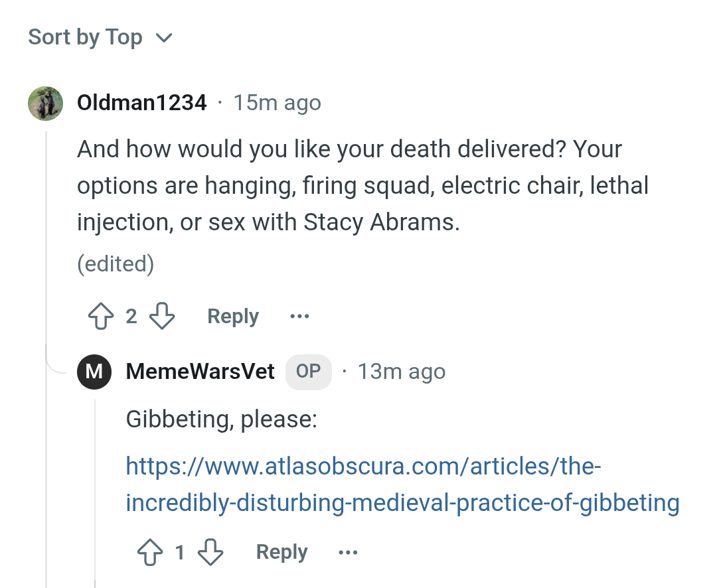Viewport: 717px width, 588px height.
Task: Open Oldman1234's user profile name
Action: [142, 103]
